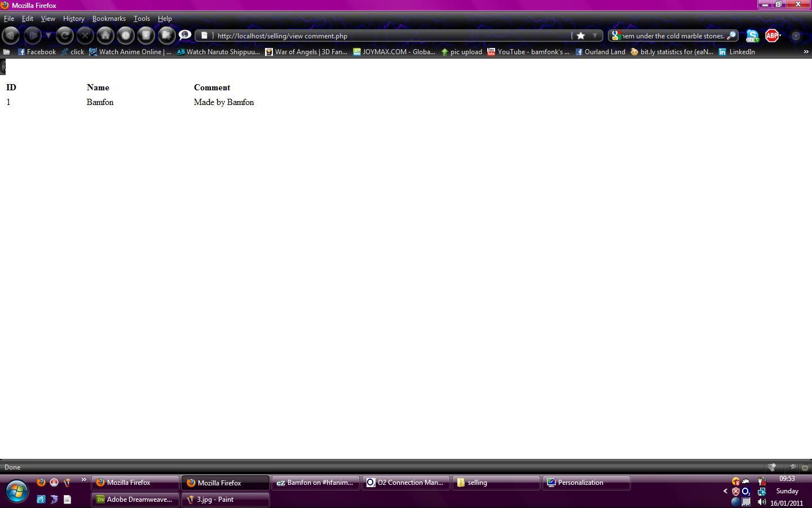The width and height of the screenshot is (812, 508).
Task: Open the Tools menu
Action: [x=142, y=19]
